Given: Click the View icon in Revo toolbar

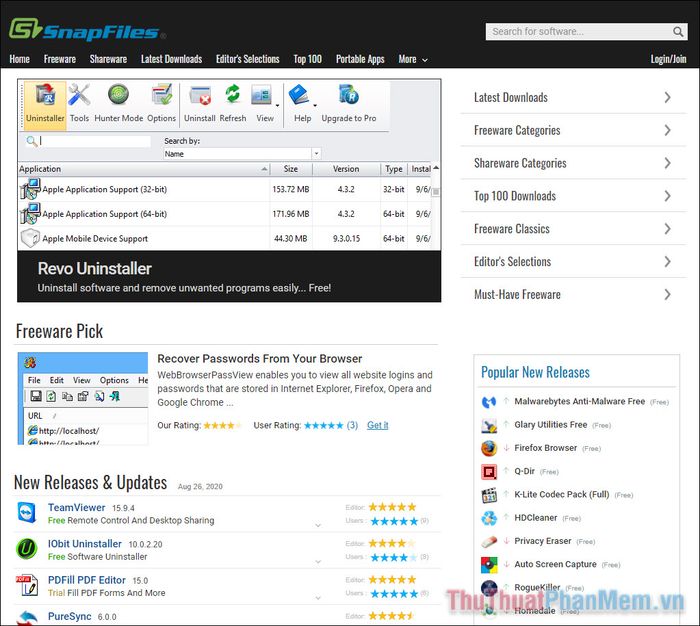Looking at the screenshot, I should click(x=262, y=95).
